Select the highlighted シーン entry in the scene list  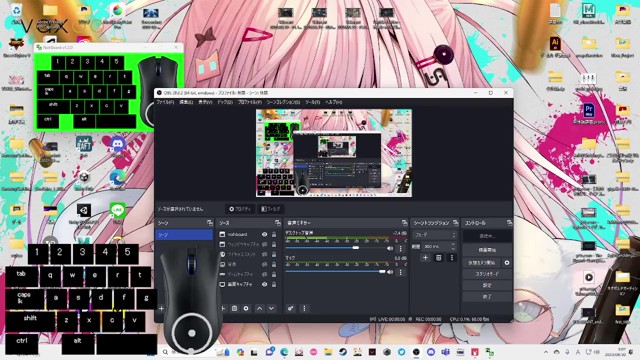(184, 235)
